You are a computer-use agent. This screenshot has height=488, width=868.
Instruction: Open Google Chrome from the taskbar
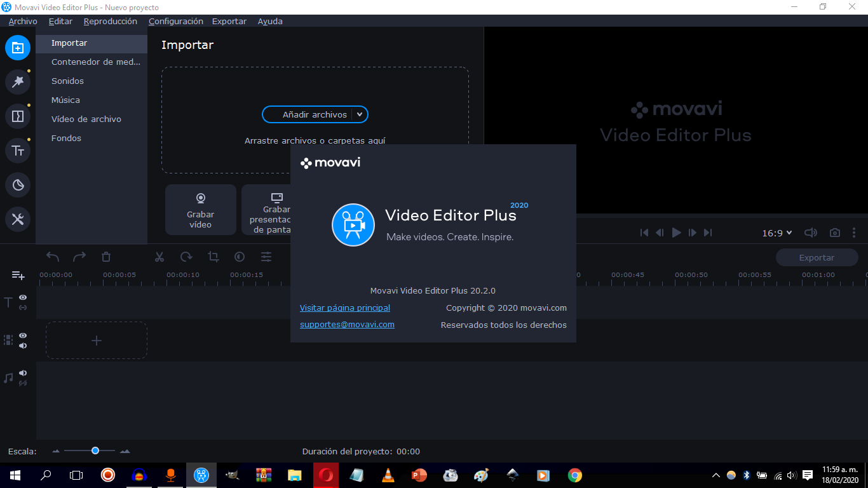pos(574,475)
